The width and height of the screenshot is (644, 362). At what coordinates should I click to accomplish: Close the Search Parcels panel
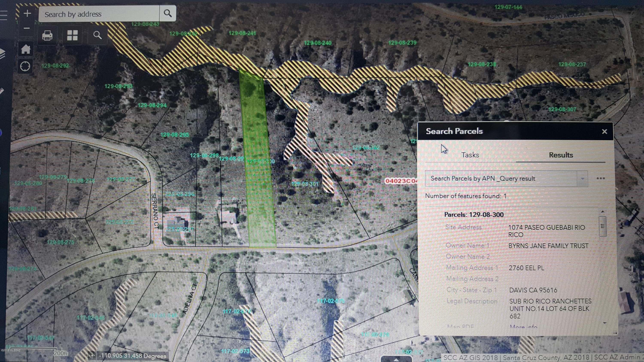click(x=605, y=131)
